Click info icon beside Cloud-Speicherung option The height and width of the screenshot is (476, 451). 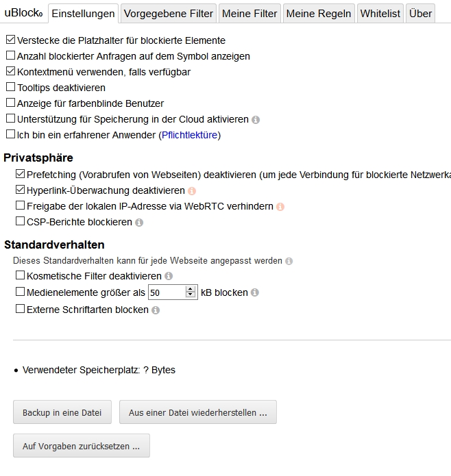256,120
